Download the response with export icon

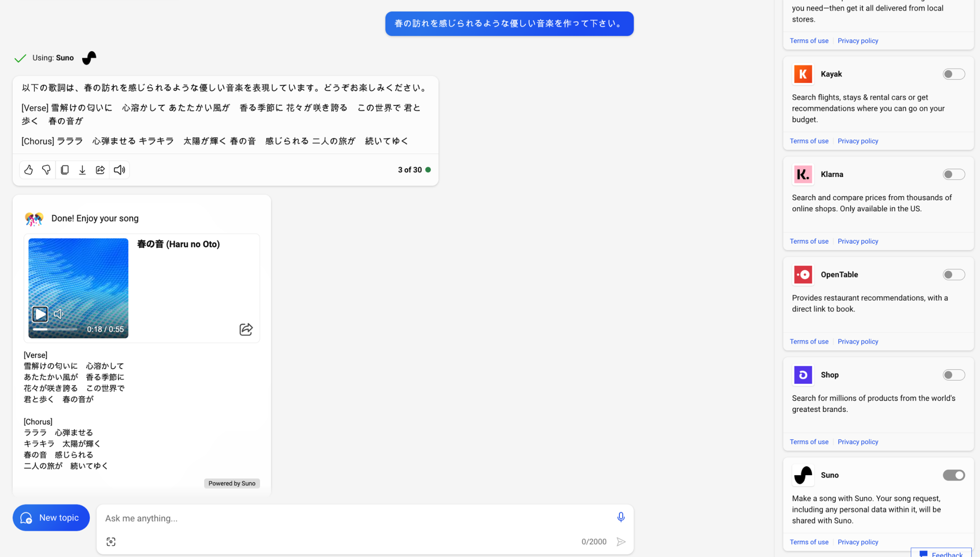(x=82, y=170)
